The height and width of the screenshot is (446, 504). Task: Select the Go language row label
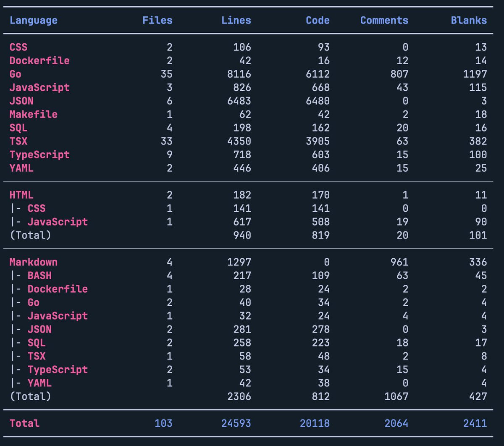(x=16, y=74)
